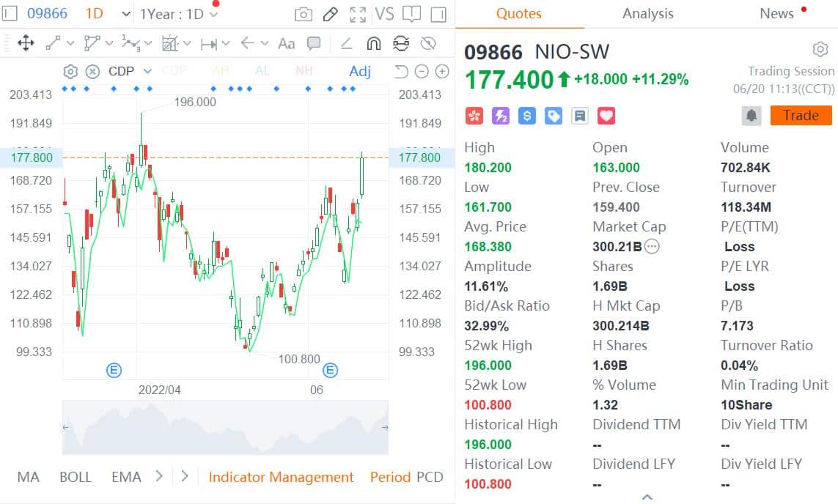Viewport: 838px width, 504px height.
Task: Open the Period PCD selector
Action: coord(406,477)
